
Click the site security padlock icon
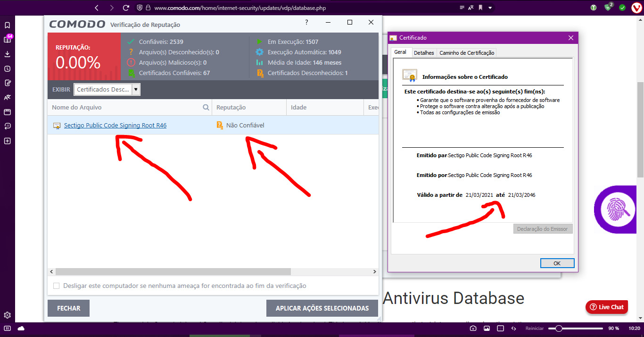pyautogui.click(x=148, y=8)
